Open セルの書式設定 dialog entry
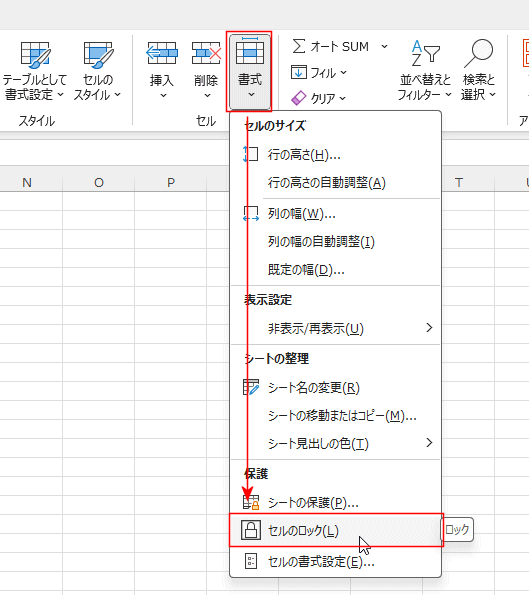 click(x=336, y=561)
